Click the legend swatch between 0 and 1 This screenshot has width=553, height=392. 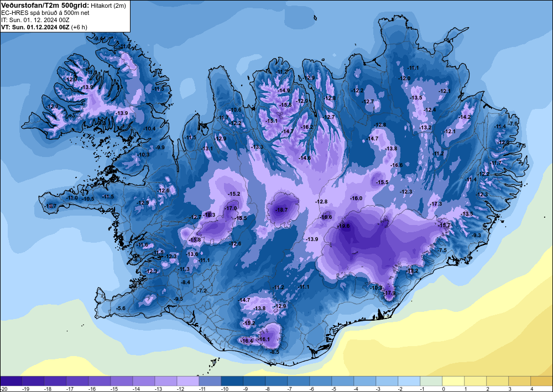(x=453, y=381)
